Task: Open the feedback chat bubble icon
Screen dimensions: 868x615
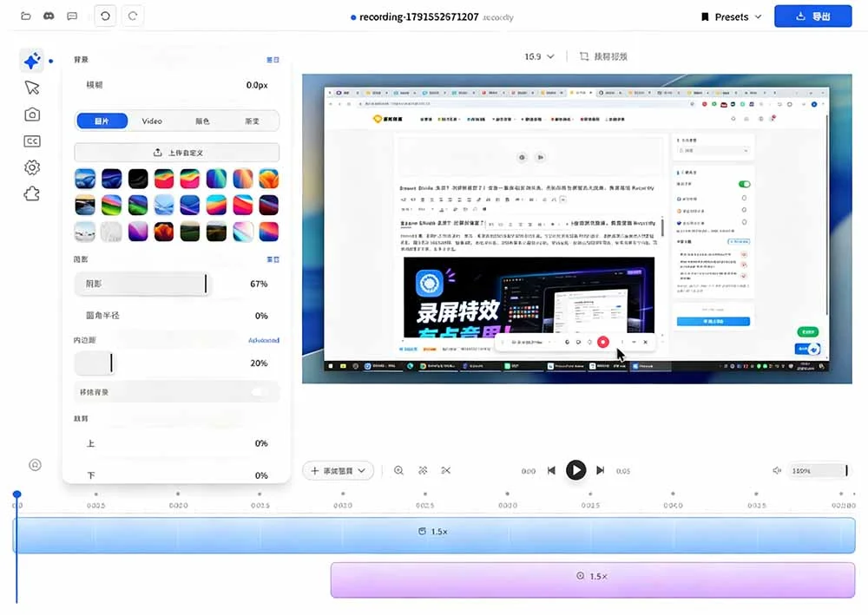Action: coord(72,16)
